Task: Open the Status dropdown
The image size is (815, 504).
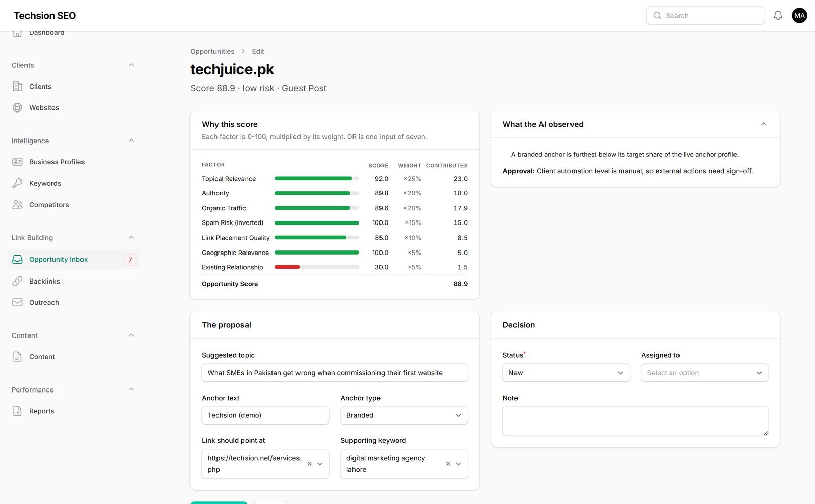Action: coord(566,373)
